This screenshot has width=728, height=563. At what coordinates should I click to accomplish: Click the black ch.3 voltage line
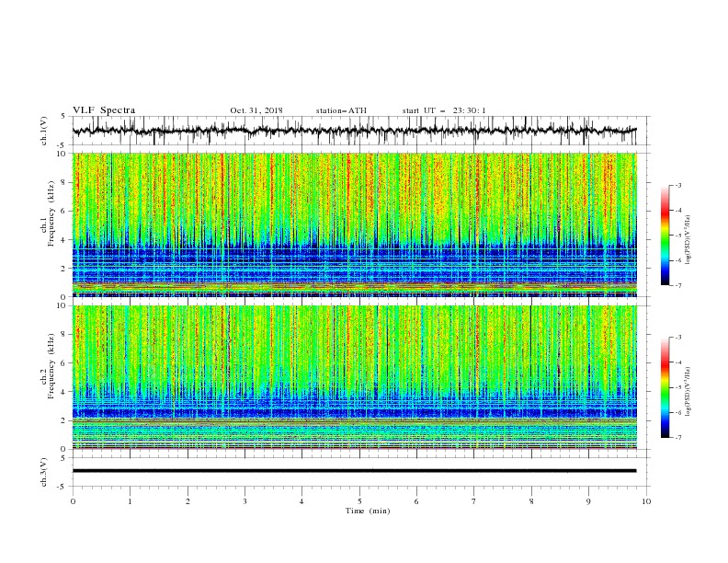354,471
